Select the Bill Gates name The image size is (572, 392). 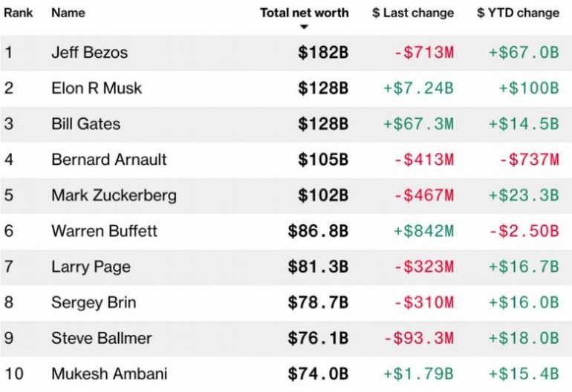click(85, 124)
